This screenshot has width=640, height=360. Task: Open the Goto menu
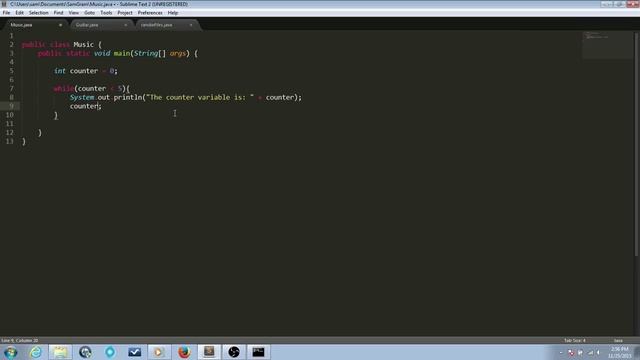(89, 13)
